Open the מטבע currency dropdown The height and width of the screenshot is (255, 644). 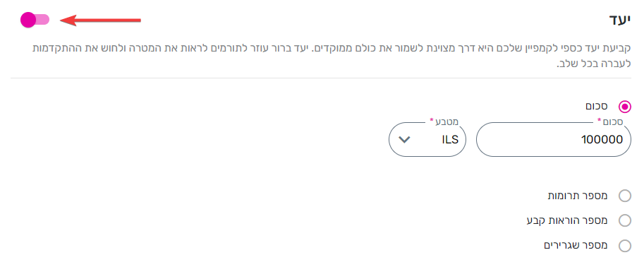(x=427, y=139)
